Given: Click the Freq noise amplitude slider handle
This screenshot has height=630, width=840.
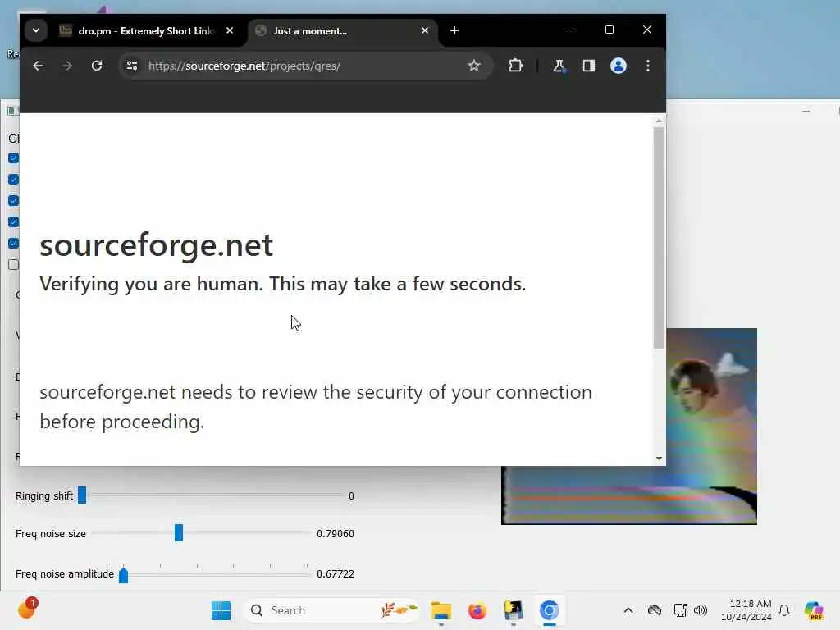Looking at the screenshot, I should [x=123, y=574].
